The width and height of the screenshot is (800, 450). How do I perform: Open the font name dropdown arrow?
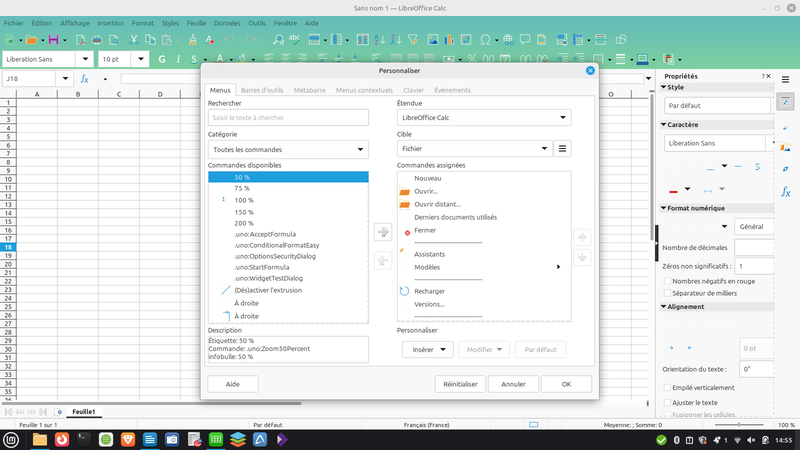coord(85,59)
